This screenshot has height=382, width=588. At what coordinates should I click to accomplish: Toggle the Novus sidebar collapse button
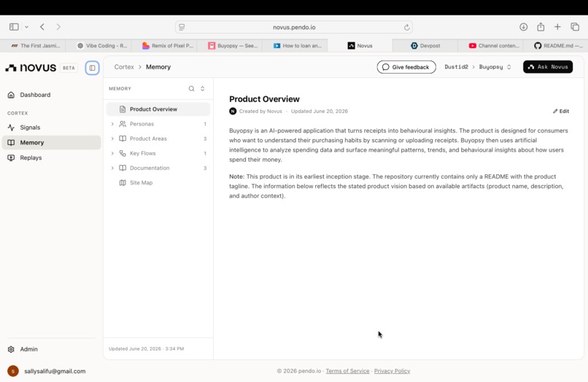click(x=92, y=68)
